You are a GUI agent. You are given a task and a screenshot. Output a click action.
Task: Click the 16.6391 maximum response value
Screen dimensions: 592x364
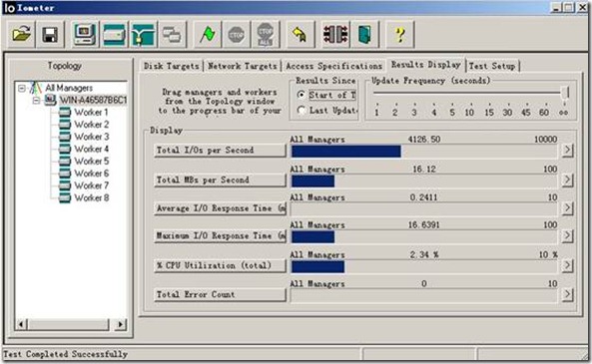coord(423,225)
